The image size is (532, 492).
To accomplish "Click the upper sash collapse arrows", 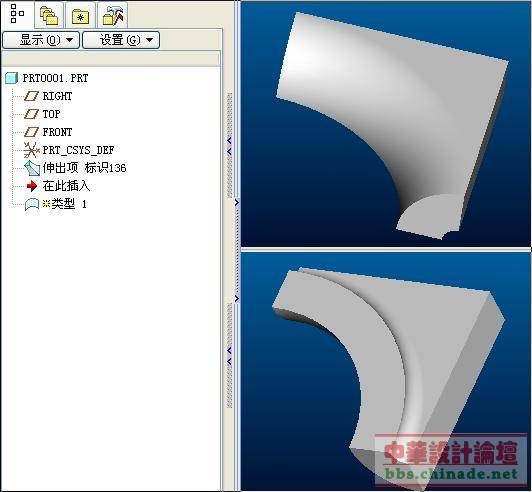I will coord(229,146).
